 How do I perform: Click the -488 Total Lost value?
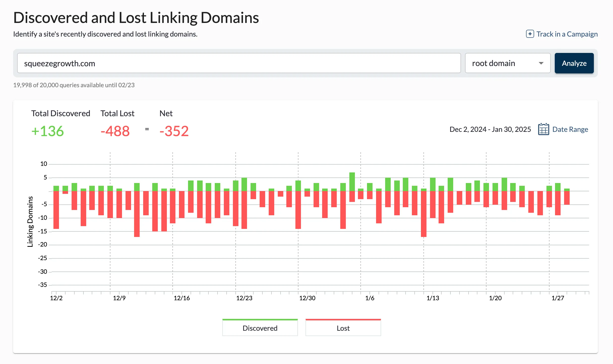click(115, 131)
